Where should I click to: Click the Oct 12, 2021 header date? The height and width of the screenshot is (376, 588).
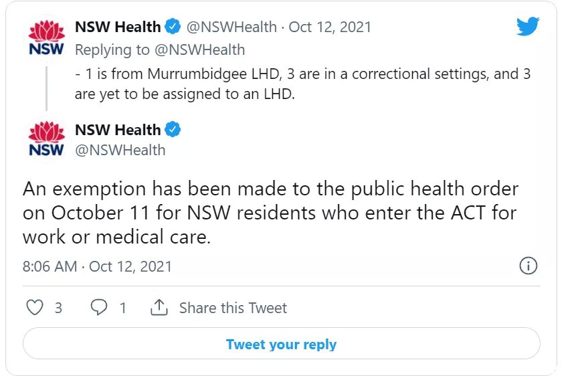tap(330, 27)
